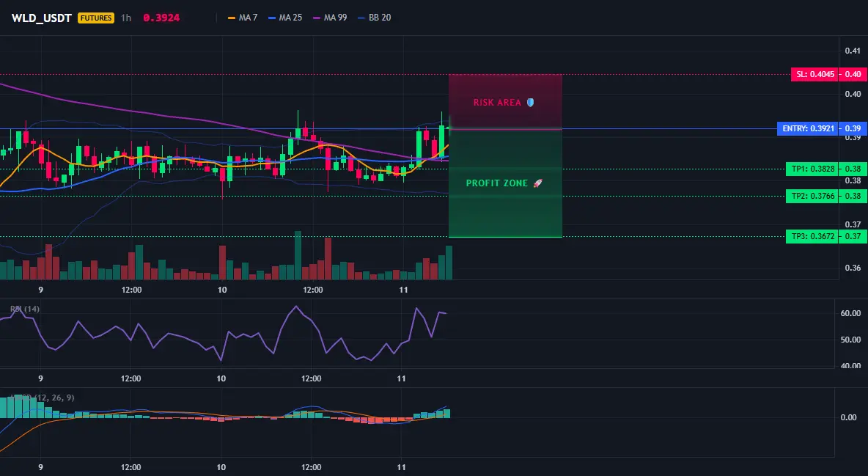
Task: Click the ENTRY: 0.3921 label
Action: pyautogui.click(x=807, y=128)
